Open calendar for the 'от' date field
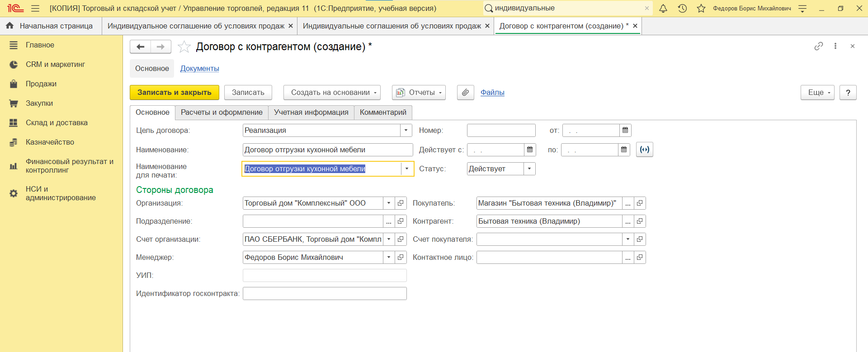868x352 pixels. [x=625, y=130]
